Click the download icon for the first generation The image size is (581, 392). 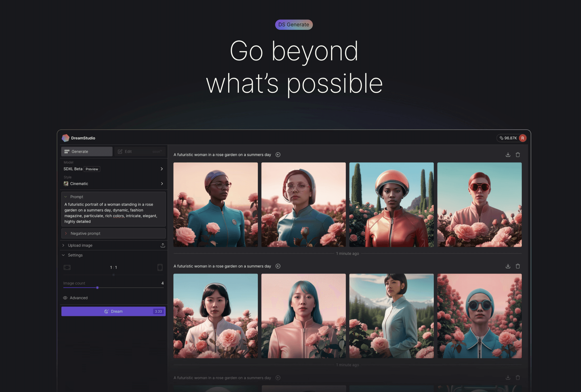508,155
